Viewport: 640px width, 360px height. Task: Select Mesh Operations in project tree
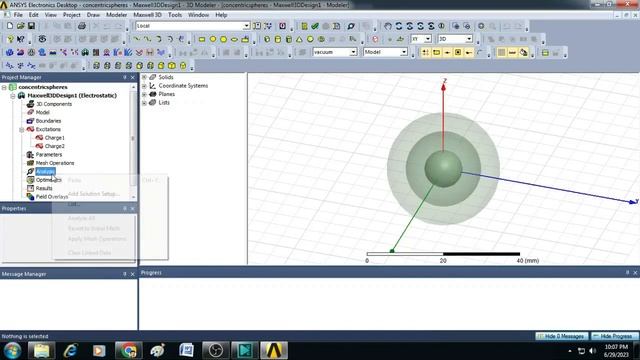coord(55,163)
